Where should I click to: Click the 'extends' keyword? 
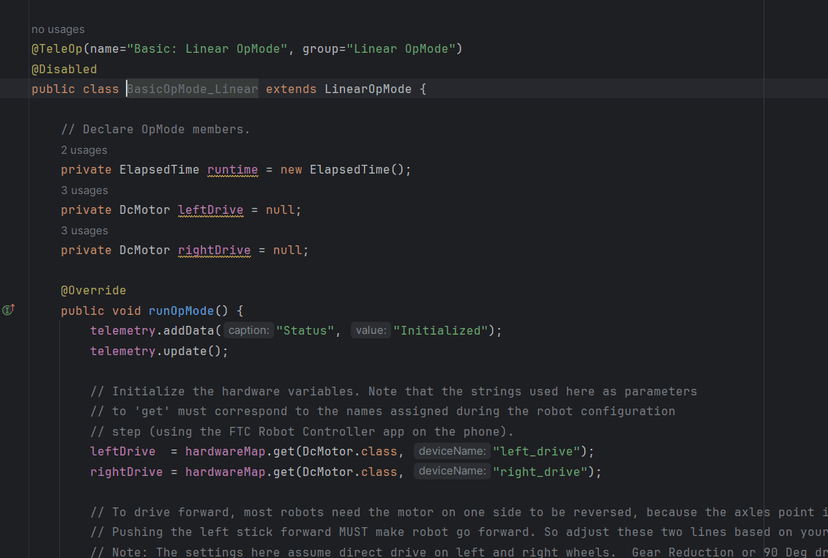pyautogui.click(x=291, y=89)
